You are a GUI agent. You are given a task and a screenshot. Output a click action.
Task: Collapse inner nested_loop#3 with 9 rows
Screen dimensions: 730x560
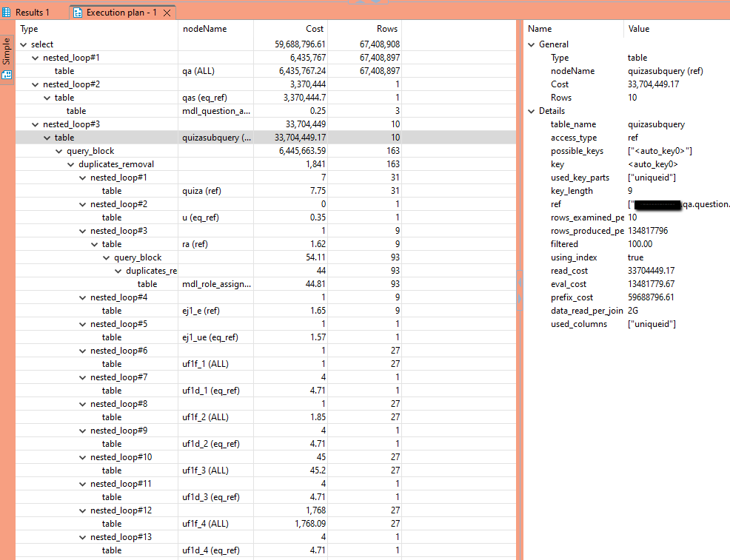pos(83,231)
